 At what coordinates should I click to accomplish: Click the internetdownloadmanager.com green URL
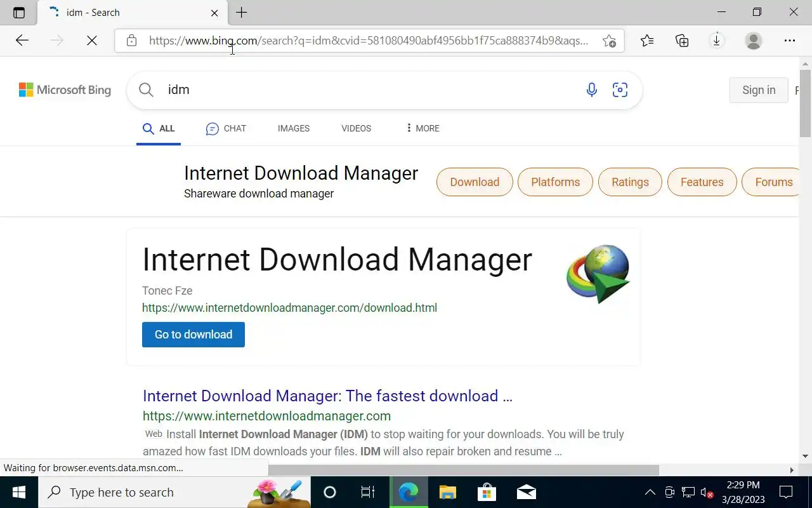[266, 416]
